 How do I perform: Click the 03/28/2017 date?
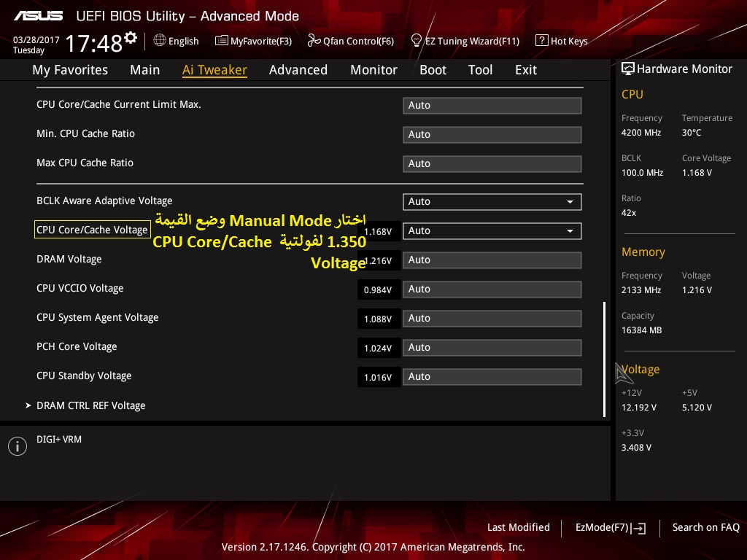coord(36,39)
